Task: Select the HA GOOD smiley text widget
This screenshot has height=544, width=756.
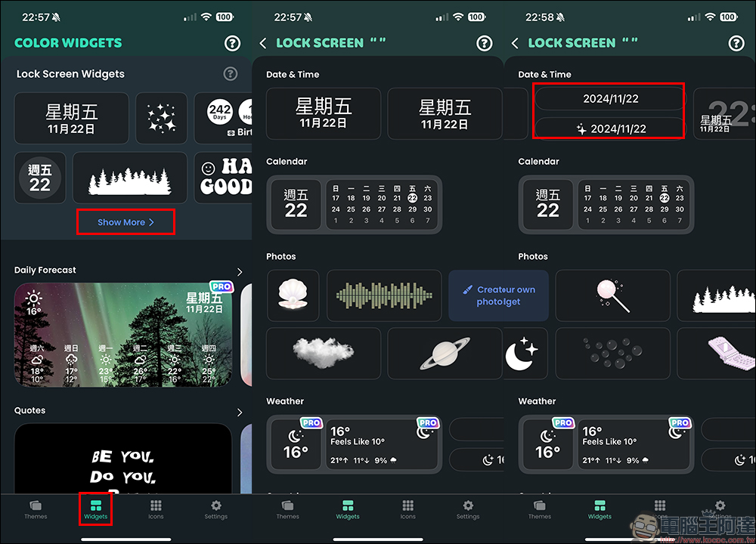Action: click(223, 178)
